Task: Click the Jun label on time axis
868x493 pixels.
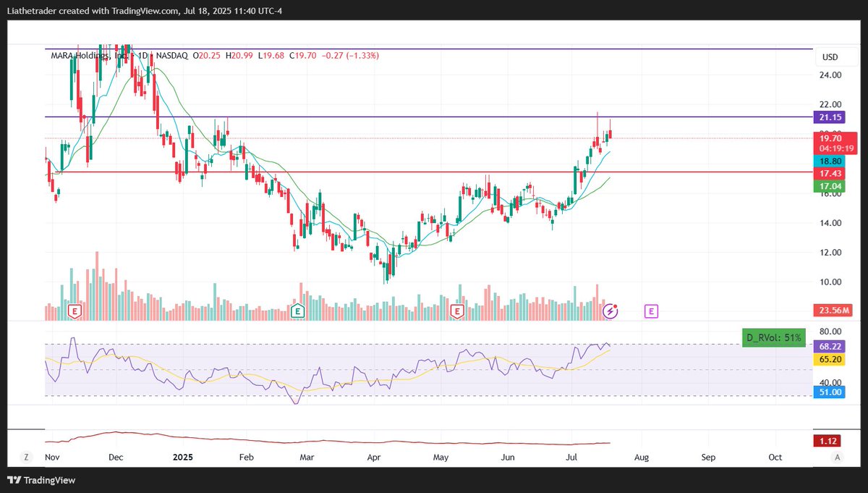Action: click(x=509, y=458)
